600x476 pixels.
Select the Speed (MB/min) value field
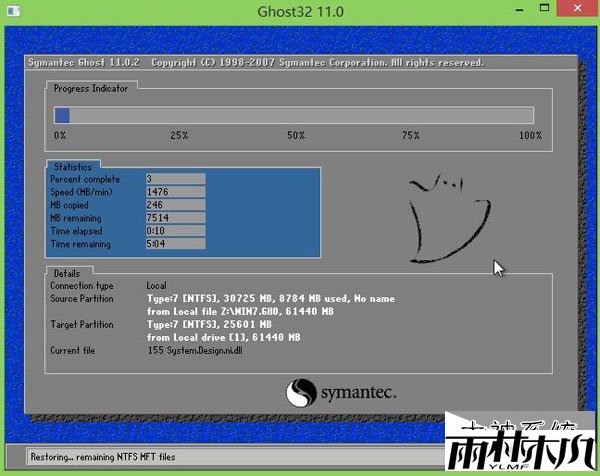[x=175, y=192]
